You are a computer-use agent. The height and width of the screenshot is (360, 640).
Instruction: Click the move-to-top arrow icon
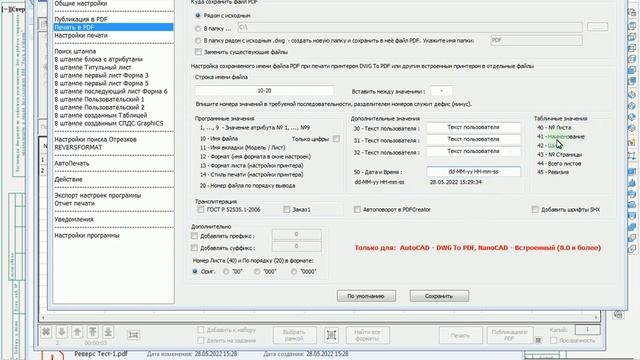tap(93, 332)
